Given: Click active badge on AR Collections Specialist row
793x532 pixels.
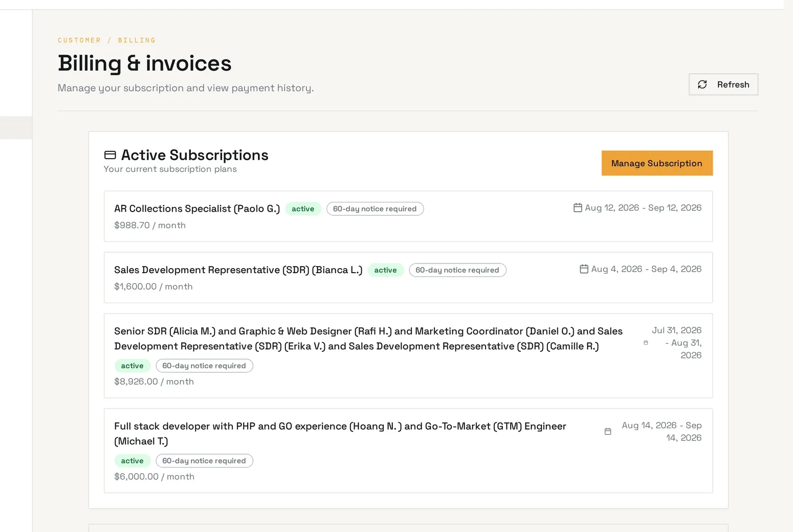Looking at the screenshot, I should pyautogui.click(x=303, y=209).
